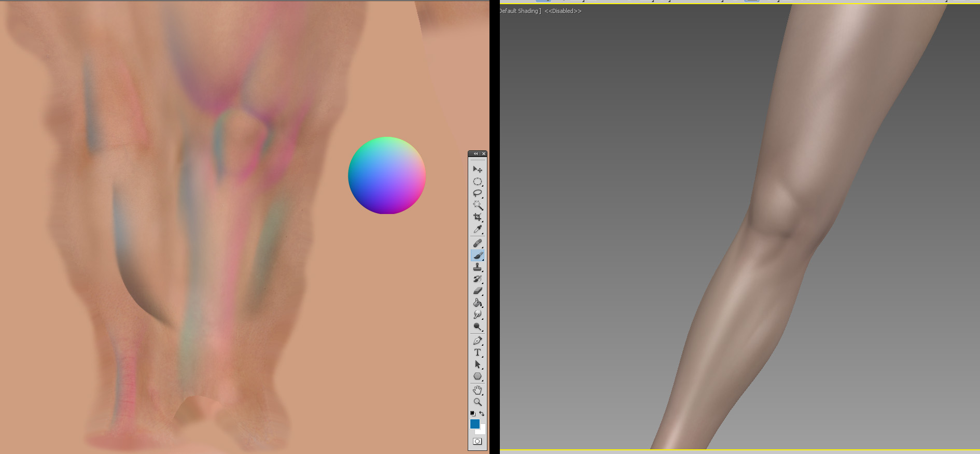Select the Paint Bucket tool
Image resolution: width=980 pixels, height=454 pixels.
tap(478, 303)
